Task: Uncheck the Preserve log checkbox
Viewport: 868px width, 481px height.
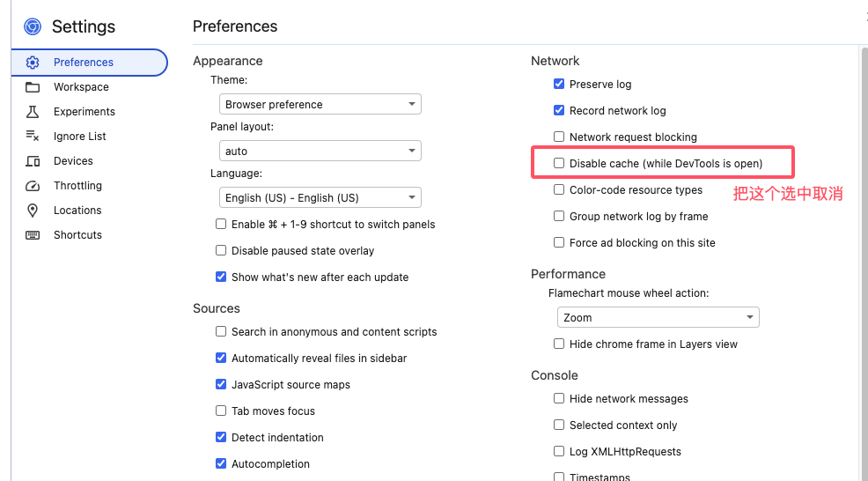Action: (x=559, y=84)
